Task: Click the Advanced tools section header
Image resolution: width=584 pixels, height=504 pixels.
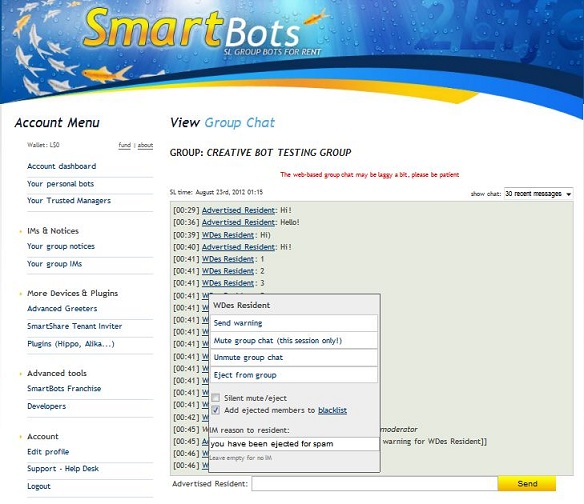Action: click(x=57, y=373)
